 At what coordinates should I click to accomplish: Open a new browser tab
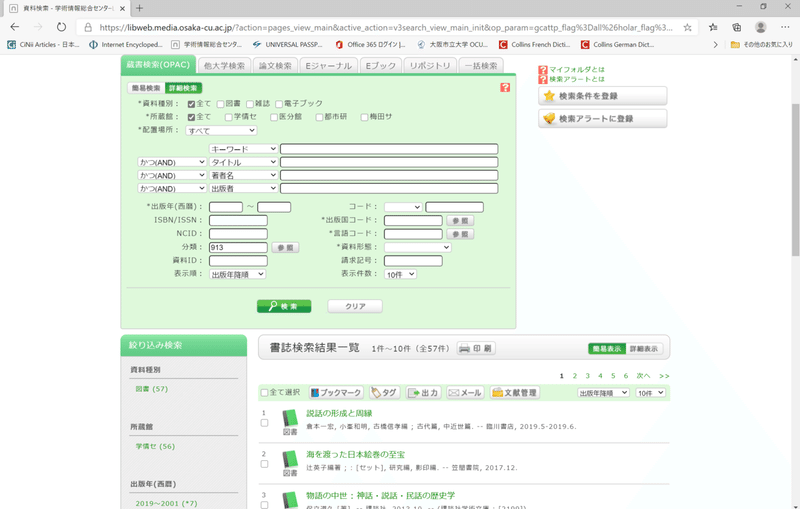[139, 8]
